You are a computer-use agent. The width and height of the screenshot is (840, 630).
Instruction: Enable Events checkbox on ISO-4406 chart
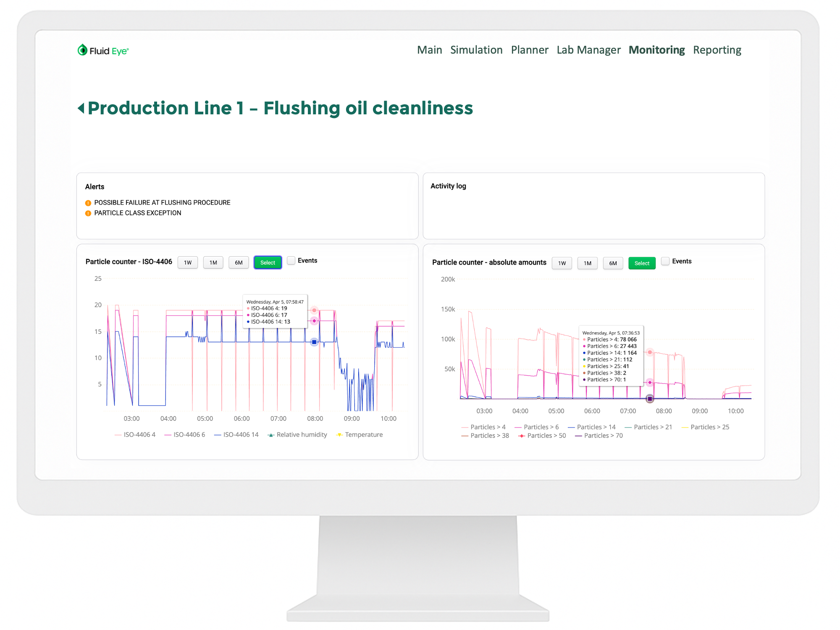[291, 260]
